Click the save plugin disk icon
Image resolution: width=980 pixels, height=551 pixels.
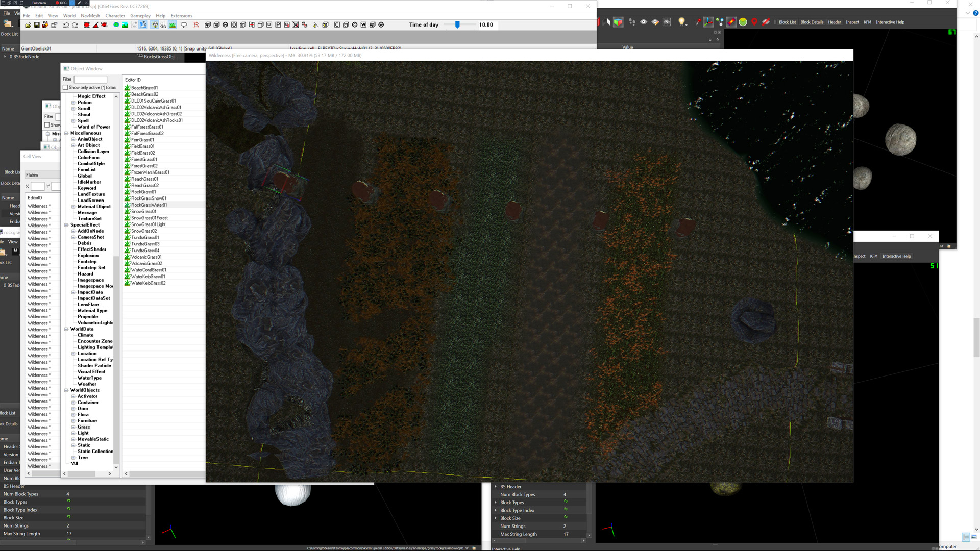37,24
